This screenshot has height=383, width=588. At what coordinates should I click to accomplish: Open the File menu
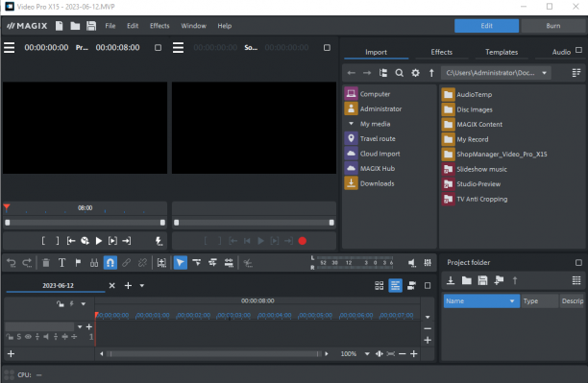110,26
